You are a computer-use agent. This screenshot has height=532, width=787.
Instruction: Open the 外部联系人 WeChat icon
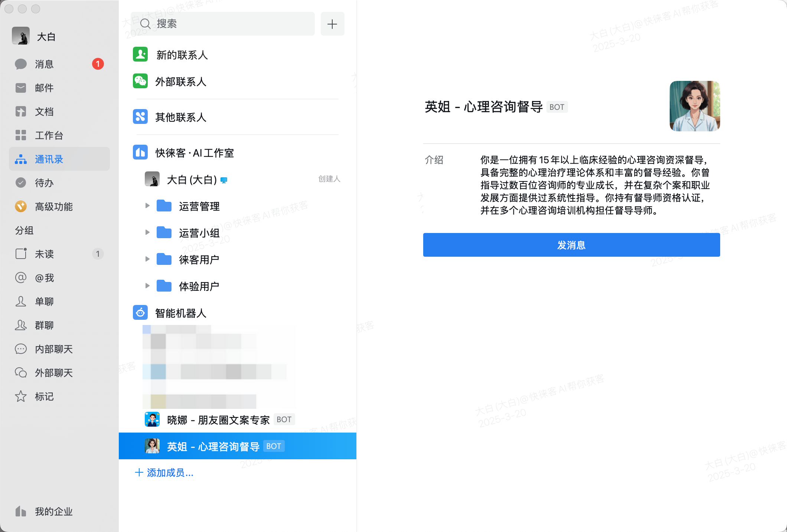(140, 81)
